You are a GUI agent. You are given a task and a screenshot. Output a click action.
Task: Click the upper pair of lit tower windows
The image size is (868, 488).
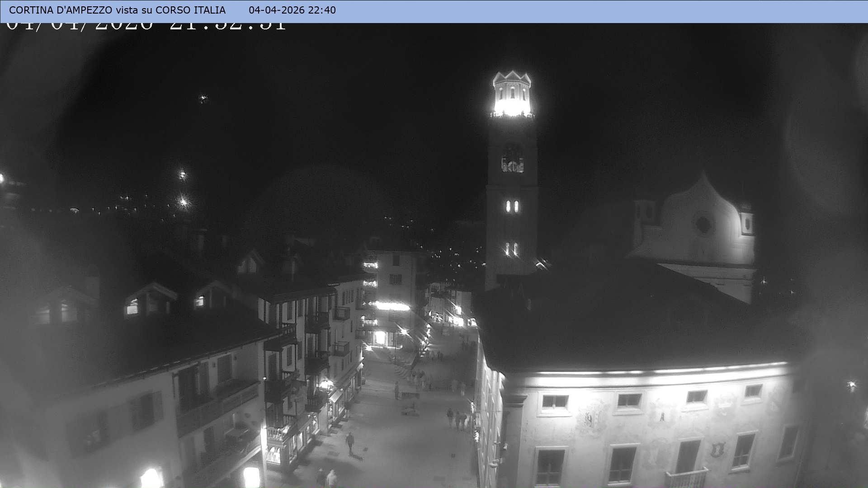coord(512,206)
